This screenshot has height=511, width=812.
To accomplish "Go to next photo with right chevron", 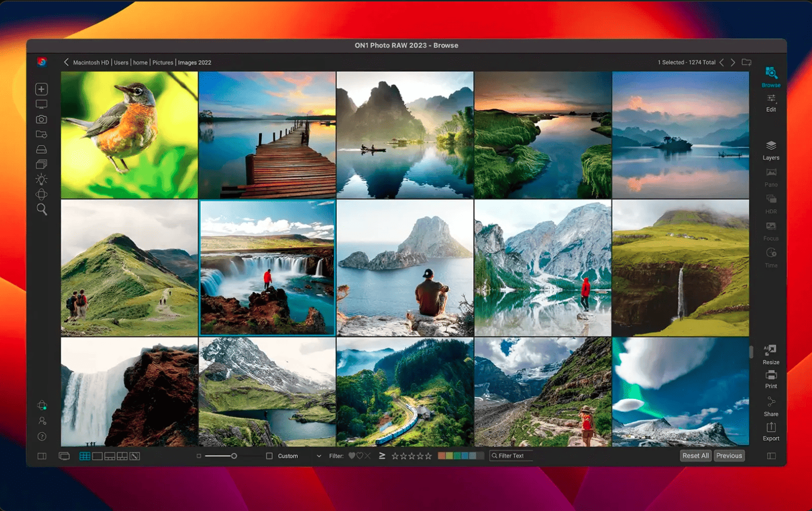I will click(x=733, y=63).
